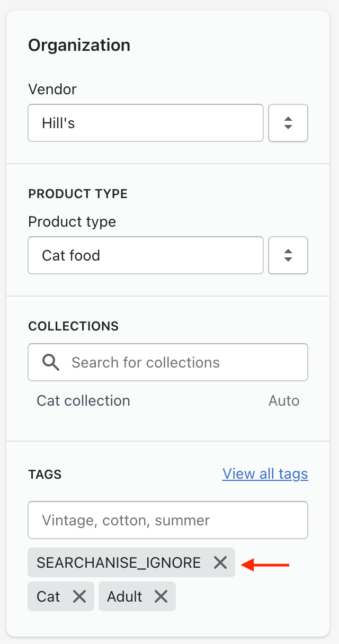Click the magnifier icon in collections search
This screenshot has width=339, height=644.
pos(51,362)
